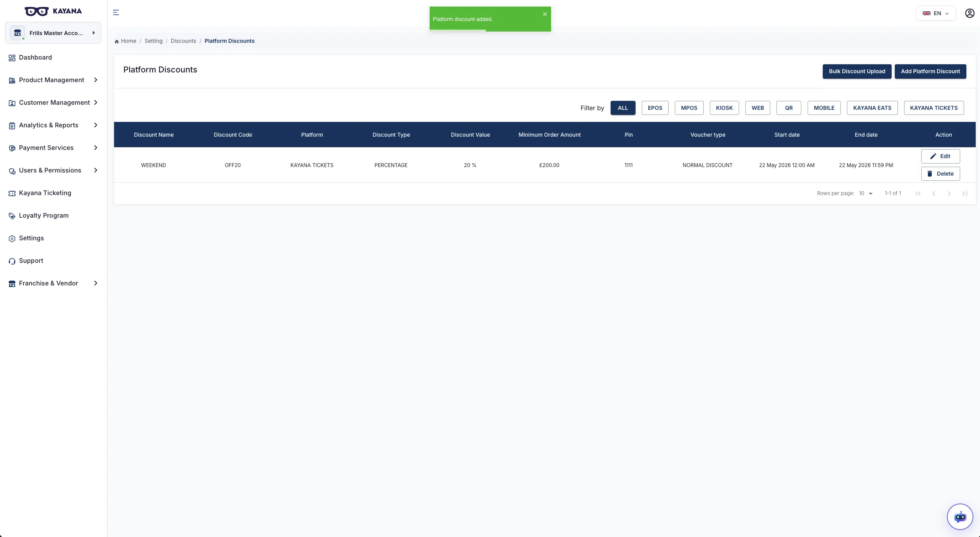Filter discounts by ALL
The height and width of the screenshot is (537, 980).
623,108
